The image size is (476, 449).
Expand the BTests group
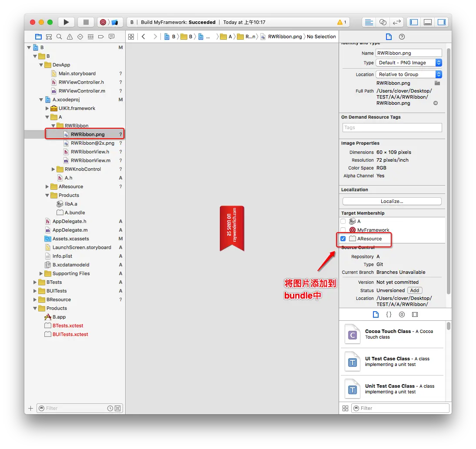click(35, 282)
